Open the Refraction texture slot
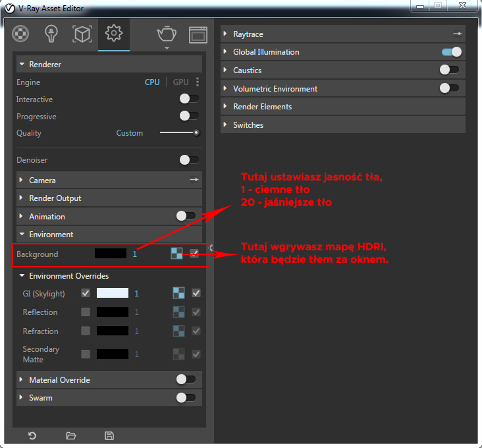Viewport: 482px width, 448px height. pos(178,331)
